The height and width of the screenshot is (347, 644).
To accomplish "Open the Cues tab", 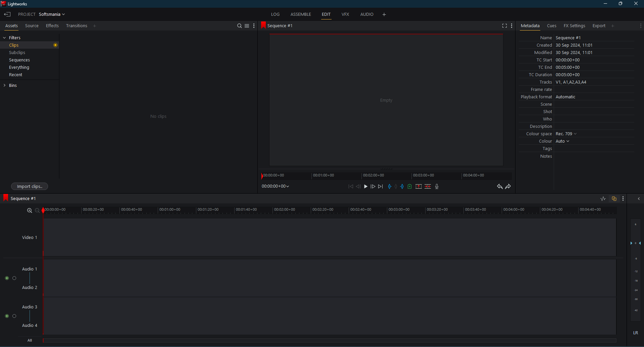I will [x=552, y=26].
